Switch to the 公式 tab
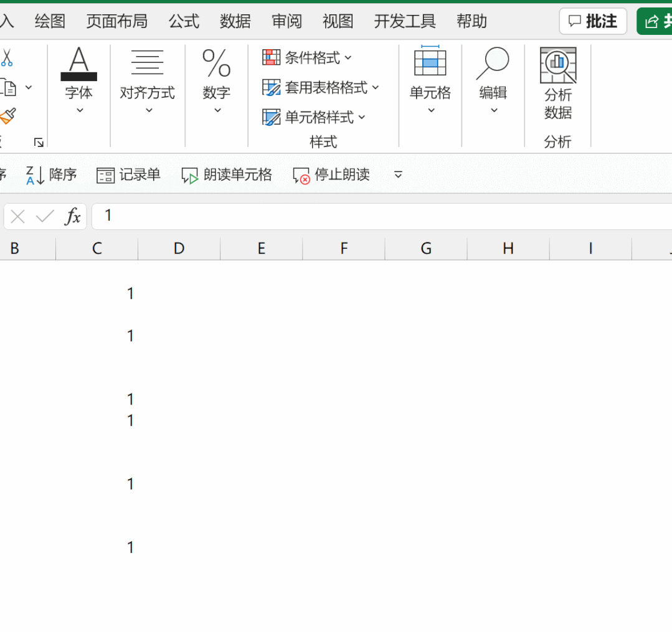The image size is (672, 632). coord(184,21)
